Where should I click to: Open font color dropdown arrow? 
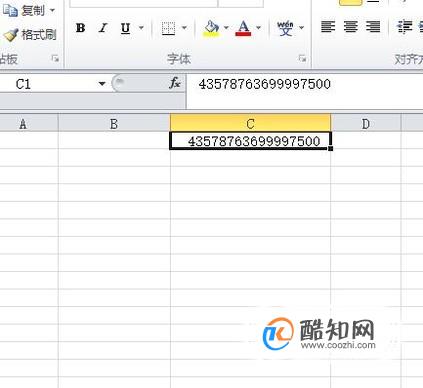259,28
